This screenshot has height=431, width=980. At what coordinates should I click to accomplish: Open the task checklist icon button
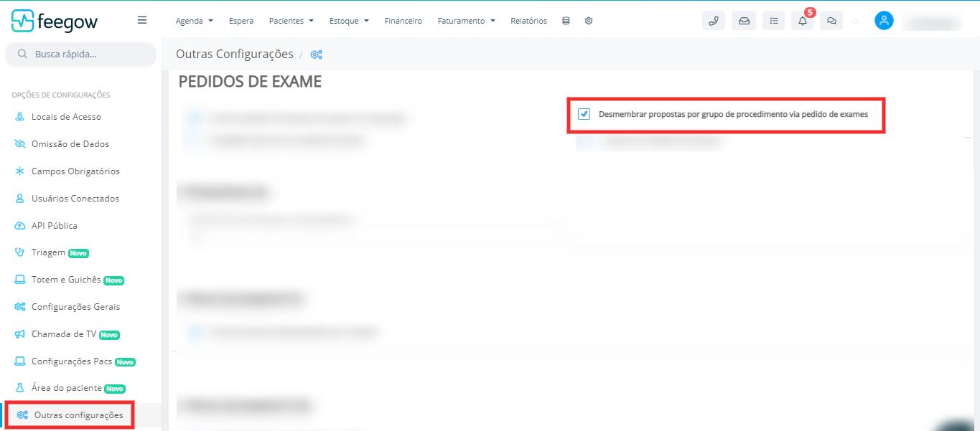pyautogui.click(x=773, y=21)
